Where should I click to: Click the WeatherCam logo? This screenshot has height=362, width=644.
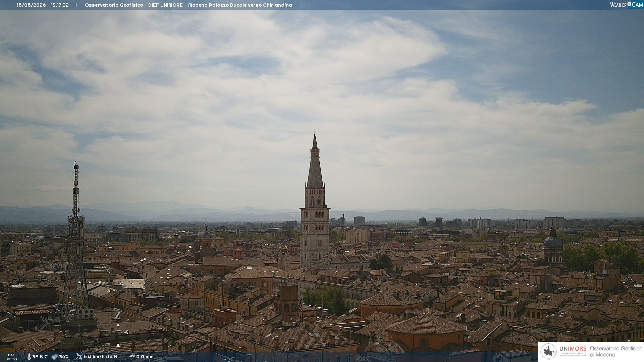click(x=626, y=5)
